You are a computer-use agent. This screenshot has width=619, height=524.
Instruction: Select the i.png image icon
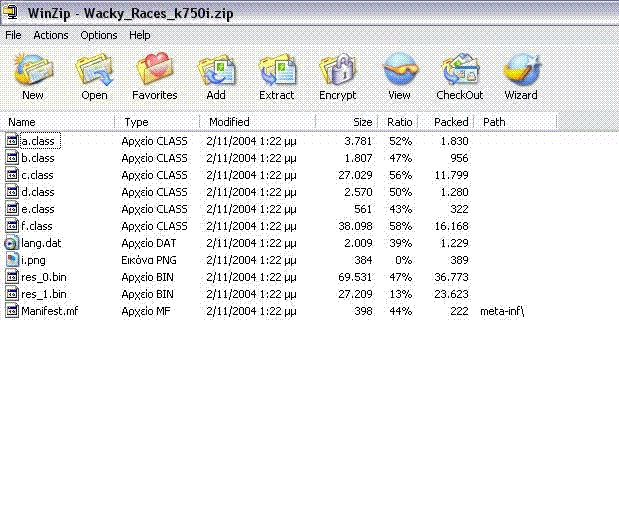pyautogui.click(x=12, y=260)
